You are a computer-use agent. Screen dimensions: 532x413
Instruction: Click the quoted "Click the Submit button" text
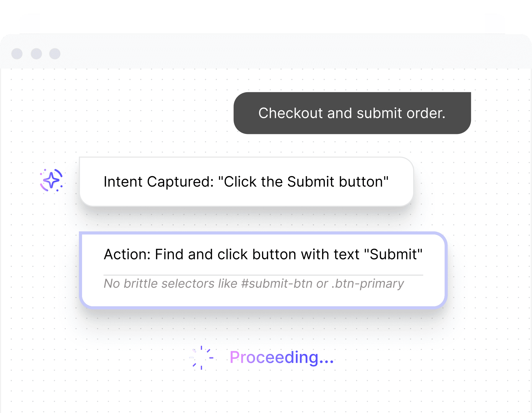coord(303,182)
